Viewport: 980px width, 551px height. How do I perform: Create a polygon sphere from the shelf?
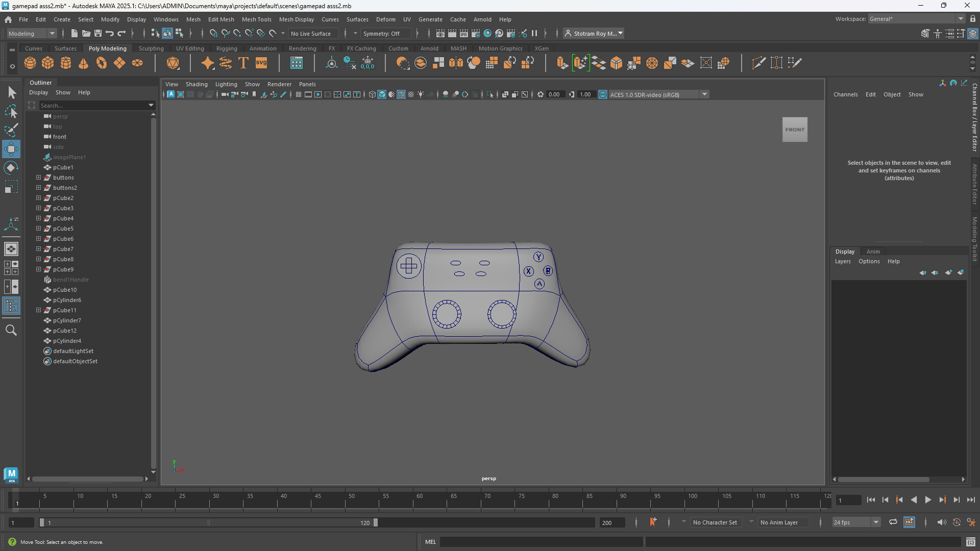pyautogui.click(x=30, y=62)
